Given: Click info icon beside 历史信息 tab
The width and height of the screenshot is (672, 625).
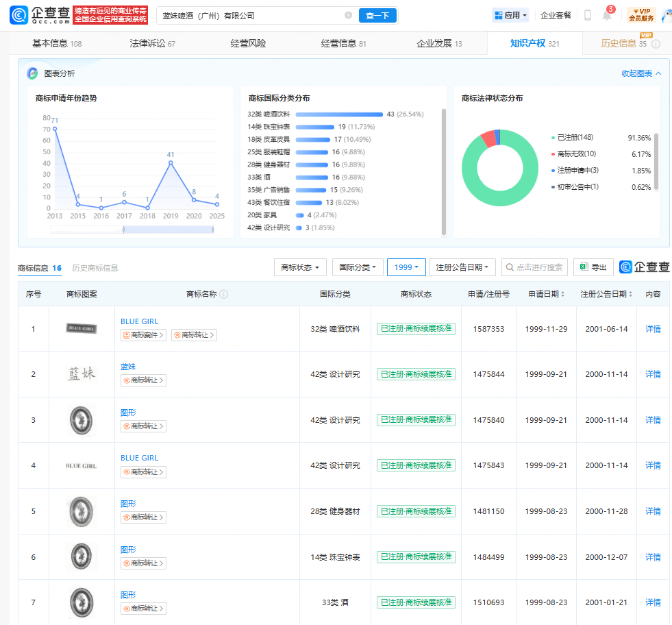Looking at the screenshot, I should (656, 44).
